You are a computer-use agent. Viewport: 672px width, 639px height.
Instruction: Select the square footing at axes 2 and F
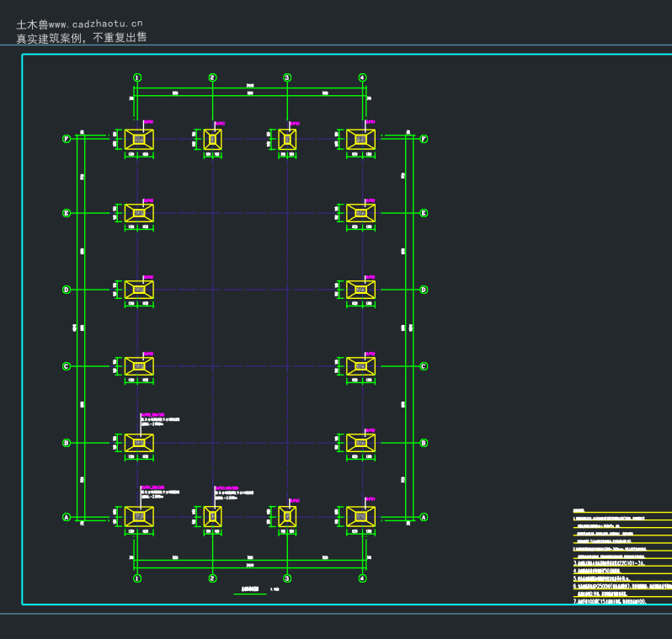[x=212, y=139]
